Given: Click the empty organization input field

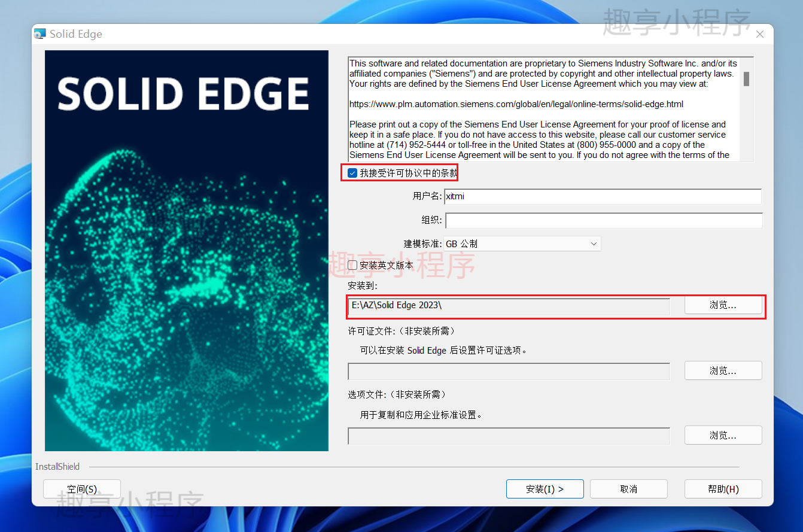Looking at the screenshot, I should (604, 220).
